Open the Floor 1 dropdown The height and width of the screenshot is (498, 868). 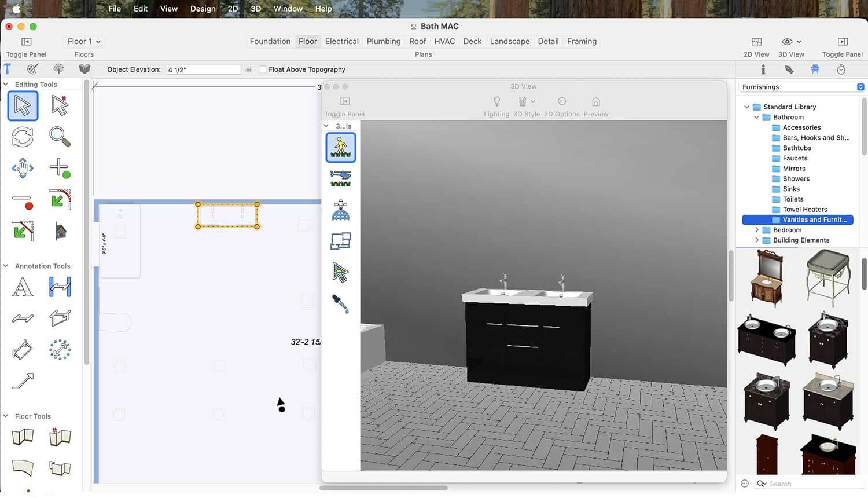(84, 42)
